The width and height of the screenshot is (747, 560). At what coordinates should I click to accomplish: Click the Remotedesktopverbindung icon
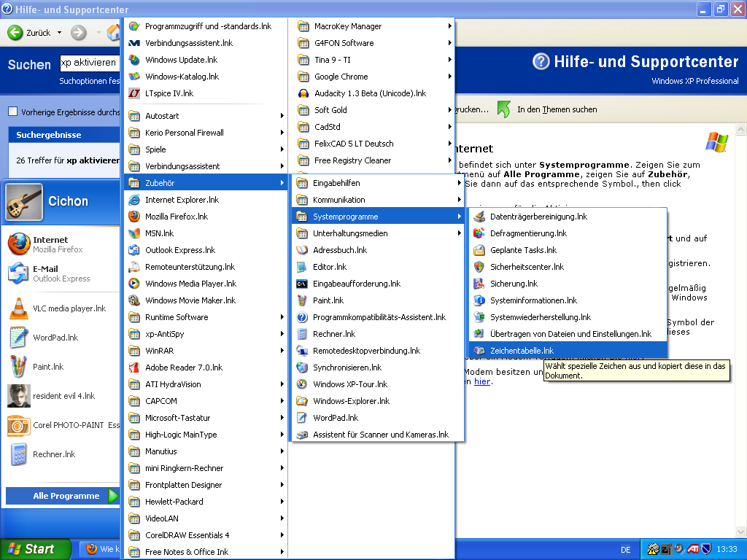click(x=301, y=351)
